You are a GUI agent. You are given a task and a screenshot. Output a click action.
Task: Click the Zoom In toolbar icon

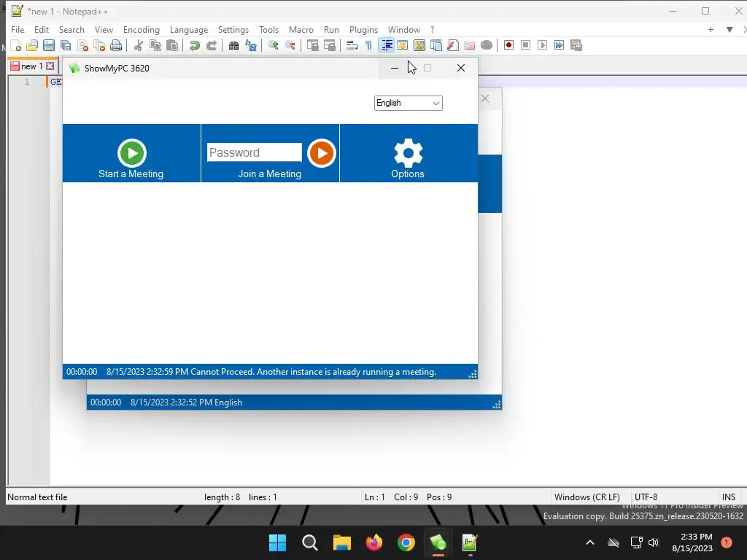pos(273,46)
